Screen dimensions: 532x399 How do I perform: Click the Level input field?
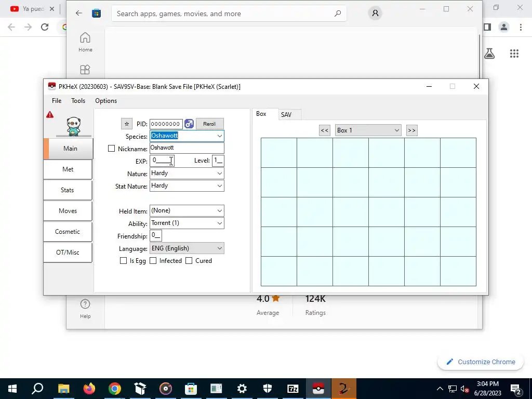(218, 161)
